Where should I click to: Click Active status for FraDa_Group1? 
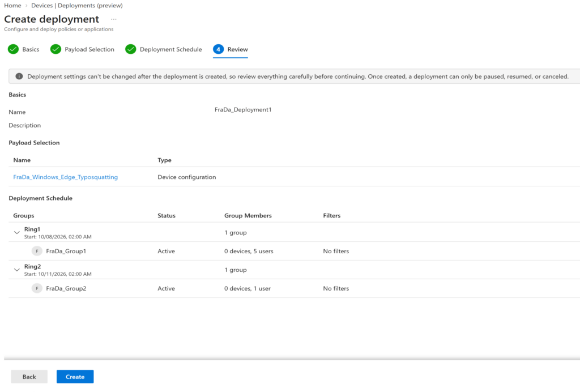click(x=166, y=251)
